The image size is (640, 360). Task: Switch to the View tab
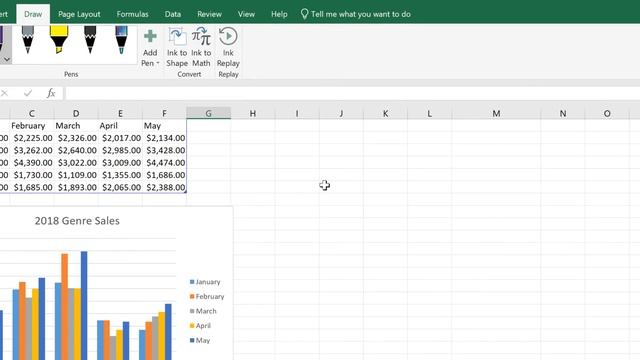(247, 14)
